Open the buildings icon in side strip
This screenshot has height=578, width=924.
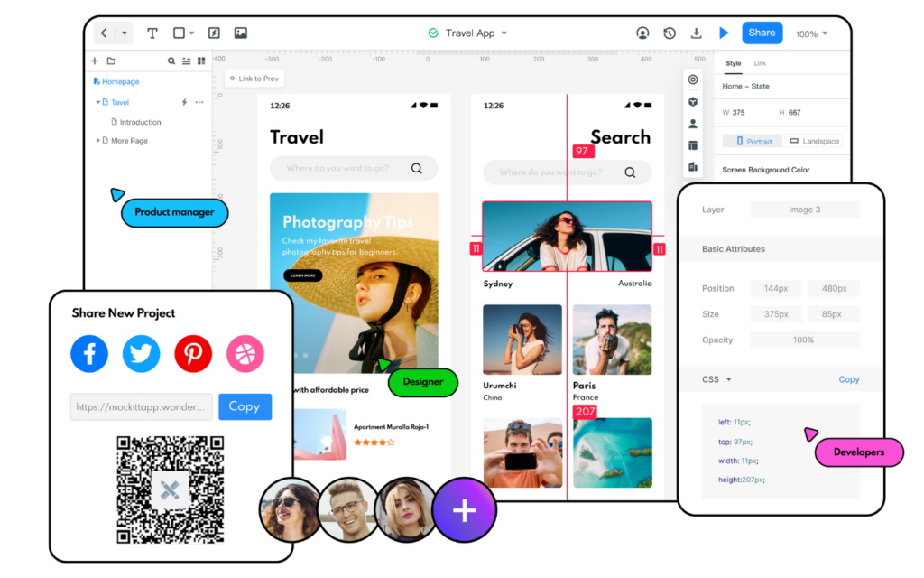[693, 167]
